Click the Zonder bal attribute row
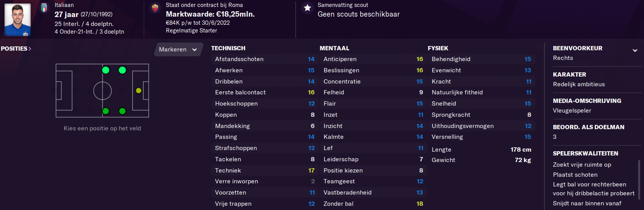 pos(373,204)
